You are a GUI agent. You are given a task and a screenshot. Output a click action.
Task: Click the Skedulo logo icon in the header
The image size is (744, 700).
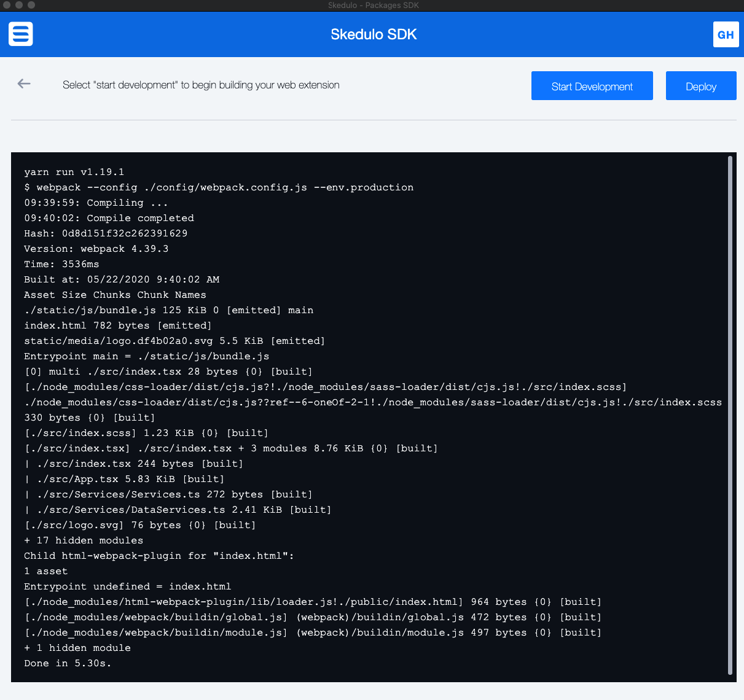20,34
